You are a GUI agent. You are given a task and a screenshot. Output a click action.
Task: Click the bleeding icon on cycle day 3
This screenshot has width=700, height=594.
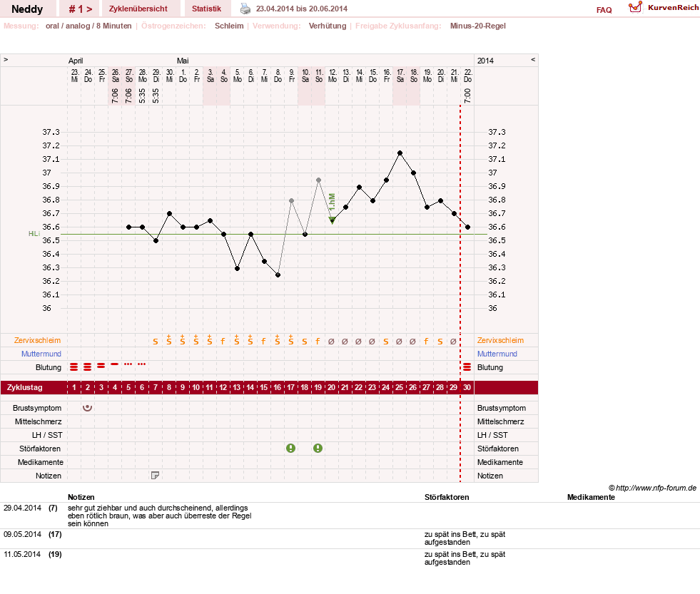[x=101, y=366]
